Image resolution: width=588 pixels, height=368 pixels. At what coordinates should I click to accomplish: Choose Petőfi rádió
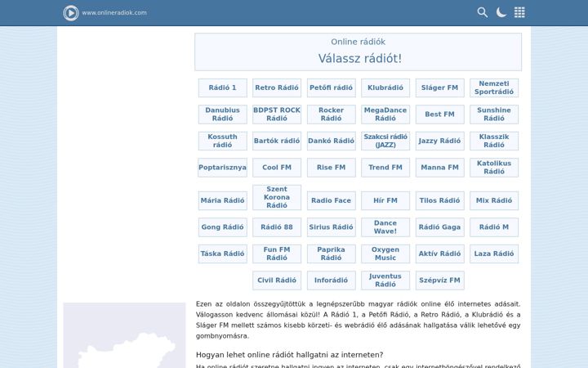click(x=331, y=88)
